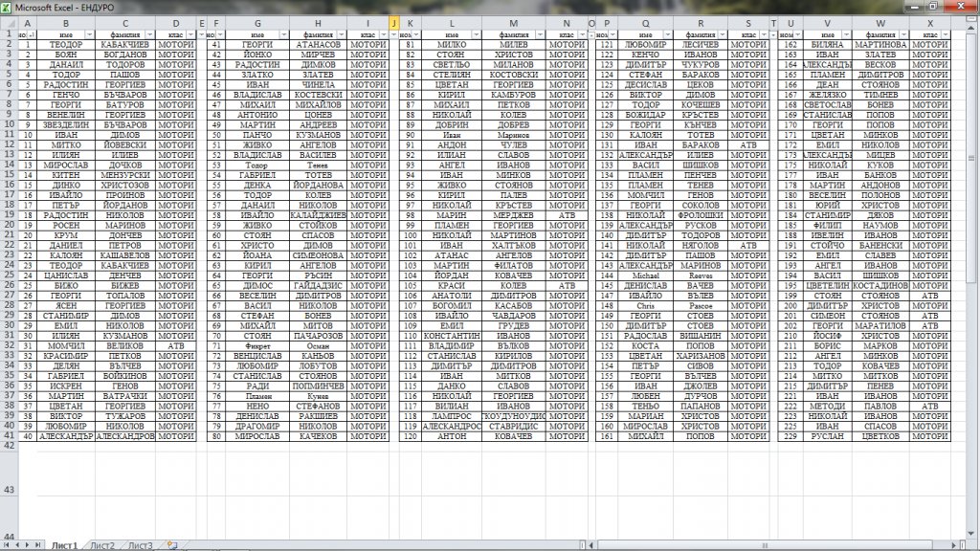
Task: Jump to first sheet using navigation arrow
Action: coord(8,544)
